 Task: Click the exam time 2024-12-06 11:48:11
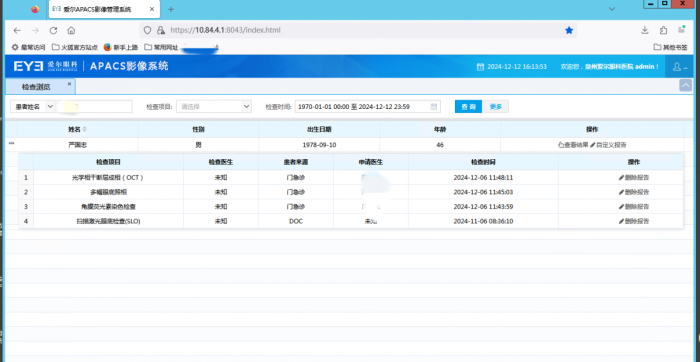(x=483, y=178)
